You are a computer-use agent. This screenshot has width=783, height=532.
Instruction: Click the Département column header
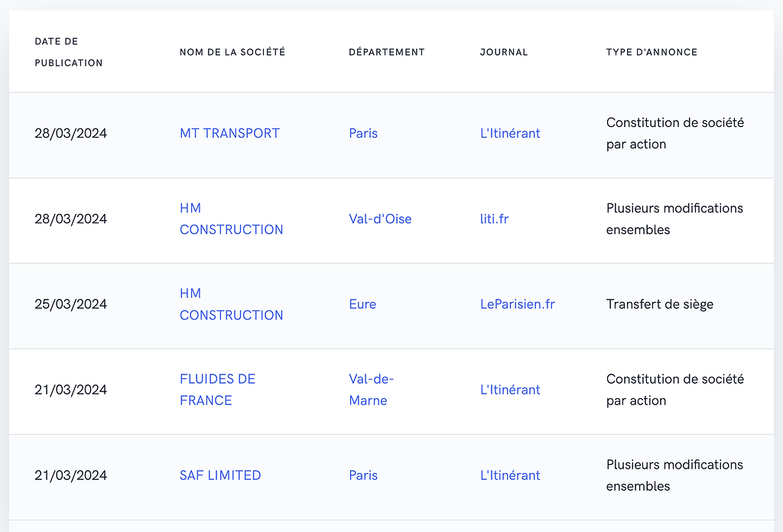click(x=386, y=52)
